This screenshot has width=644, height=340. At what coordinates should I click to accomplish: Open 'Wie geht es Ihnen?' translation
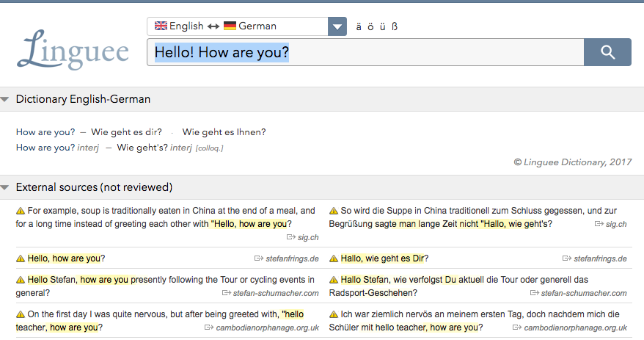tap(224, 132)
